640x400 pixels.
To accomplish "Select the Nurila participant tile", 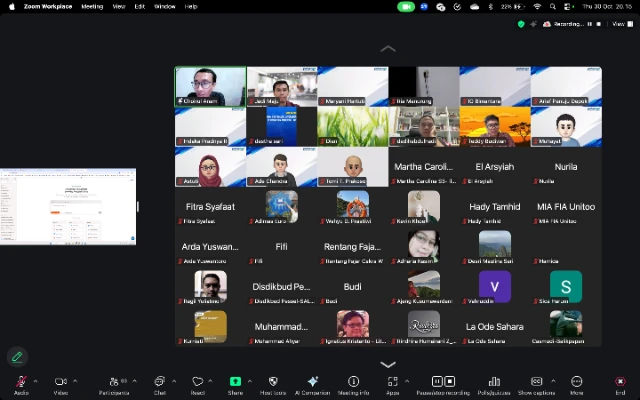I will tap(566, 167).
